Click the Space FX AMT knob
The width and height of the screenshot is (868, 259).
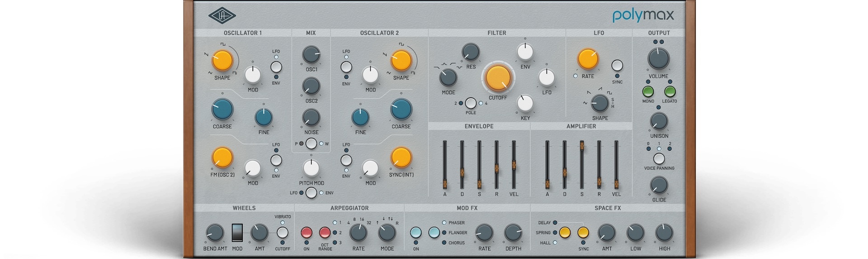pos(607,233)
